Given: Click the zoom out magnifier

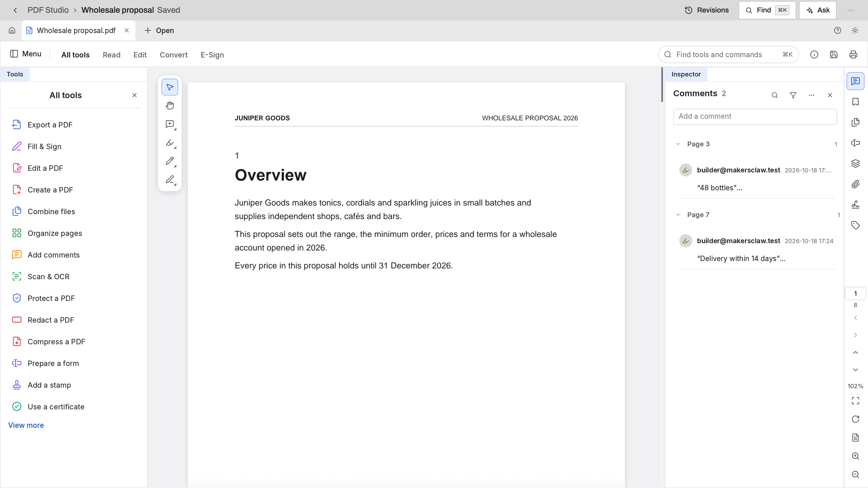Looking at the screenshot, I should coord(855,474).
